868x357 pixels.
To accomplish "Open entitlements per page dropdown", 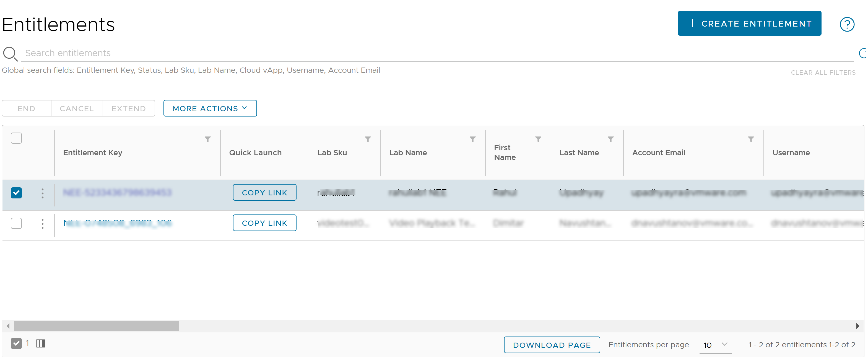I will coord(715,345).
